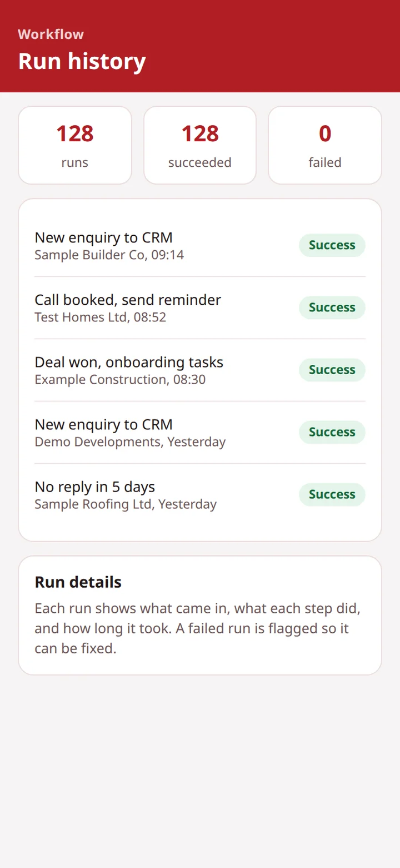400x868 pixels.
Task: Open Call booked, send reminder run
Action: coord(200,308)
